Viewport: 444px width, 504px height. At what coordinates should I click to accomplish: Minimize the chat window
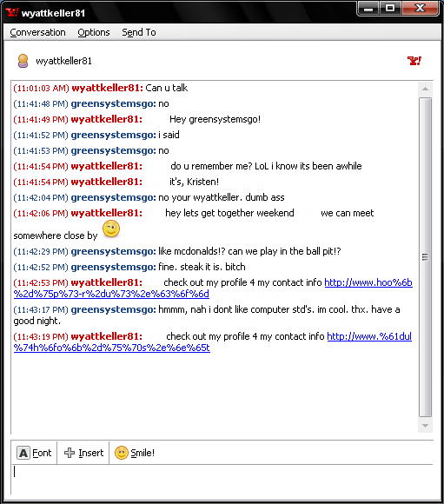(x=368, y=8)
